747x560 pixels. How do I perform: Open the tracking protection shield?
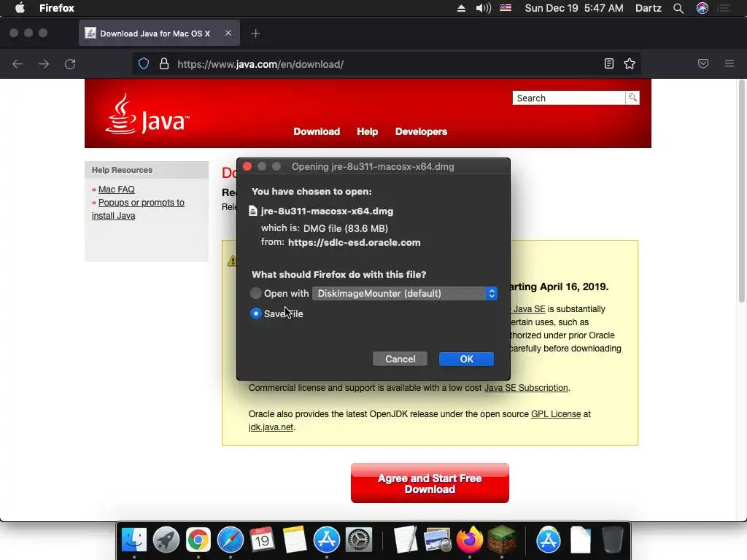[144, 64]
